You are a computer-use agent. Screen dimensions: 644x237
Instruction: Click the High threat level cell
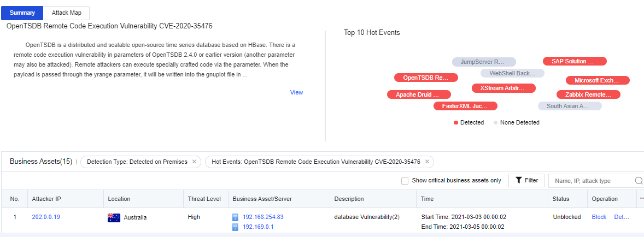[194, 217]
